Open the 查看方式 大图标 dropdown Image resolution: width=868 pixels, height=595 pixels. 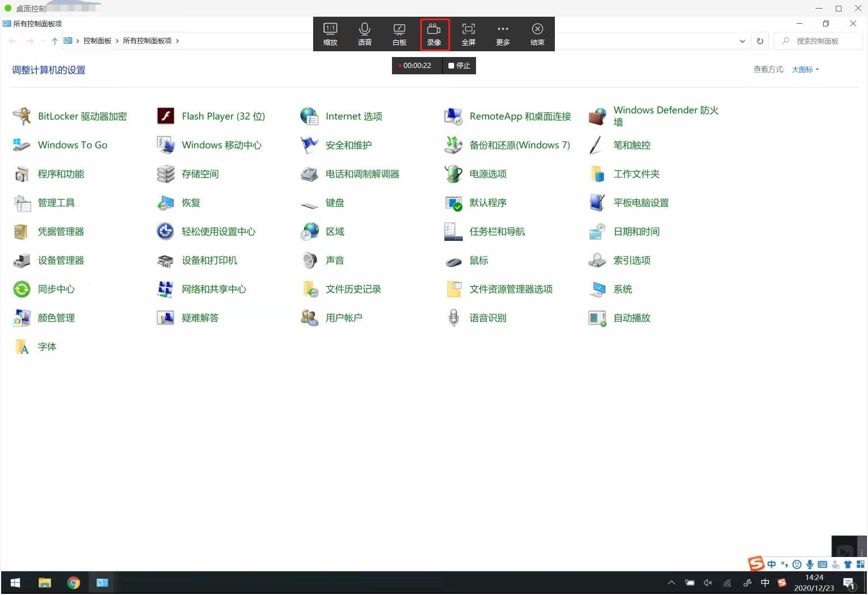(805, 70)
